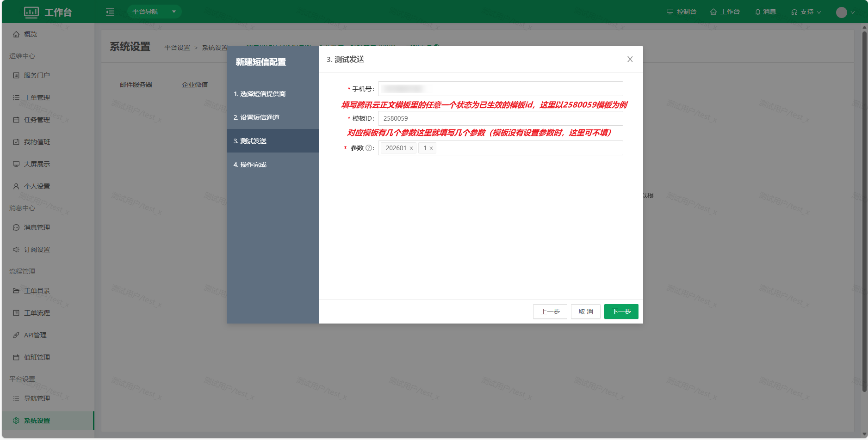This screenshot has width=868, height=440.
Task: Click the 下一步 button
Action: pyautogui.click(x=621, y=312)
